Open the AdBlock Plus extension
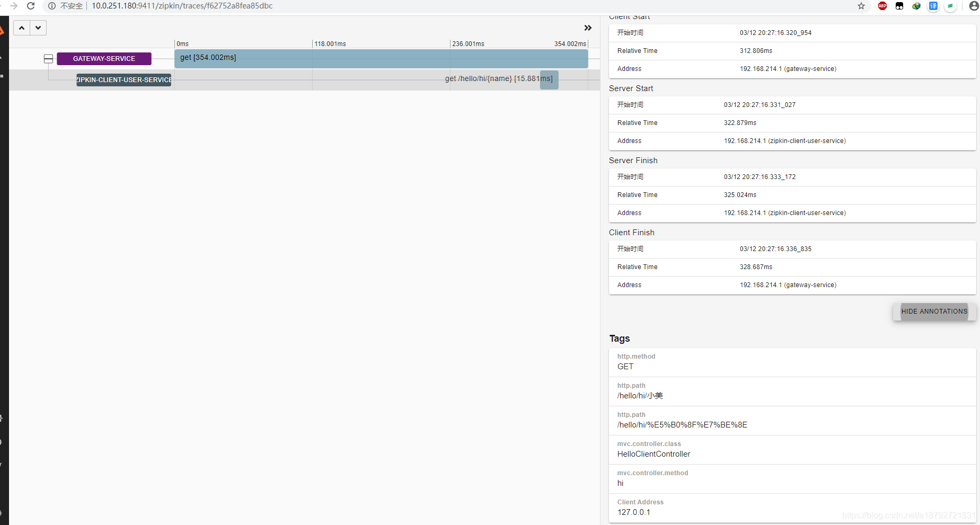Screen dimensions: 980x525 [x=882, y=6]
